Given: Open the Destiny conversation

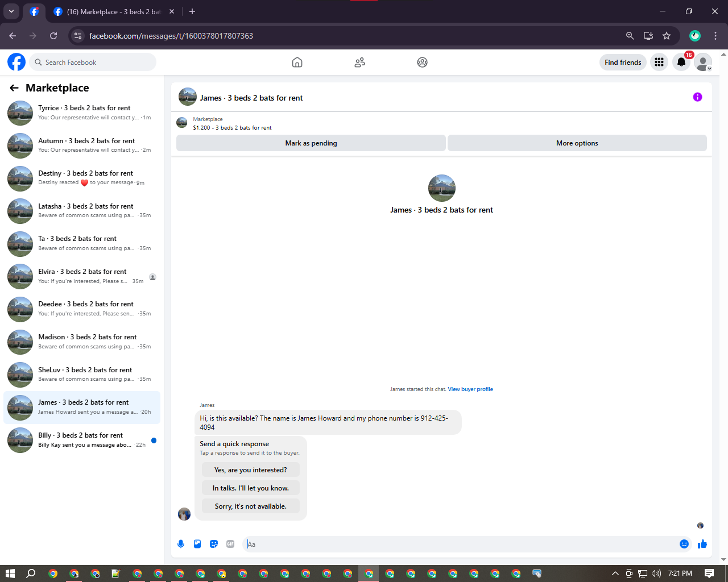Looking at the screenshot, I should coord(82,178).
